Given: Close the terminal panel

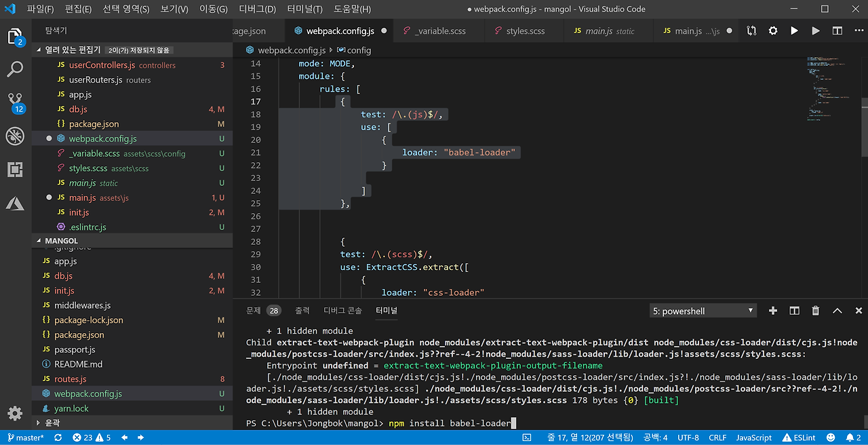Looking at the screenshot, I should point(858,311).
